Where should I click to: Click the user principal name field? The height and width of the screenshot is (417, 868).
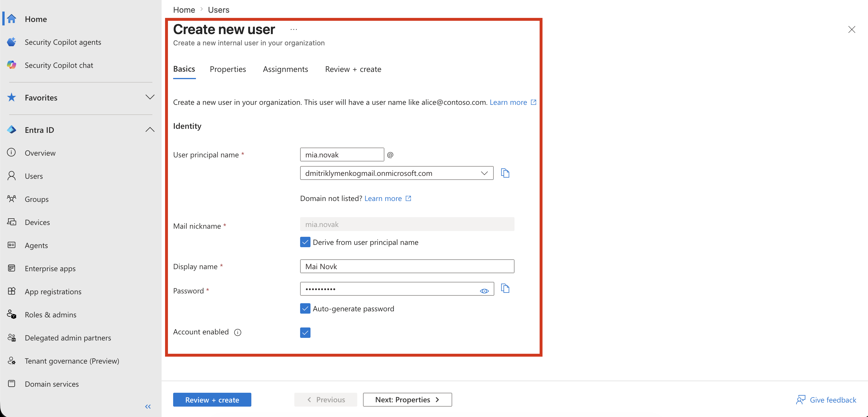pyautogui.click(x=342, y=154)
